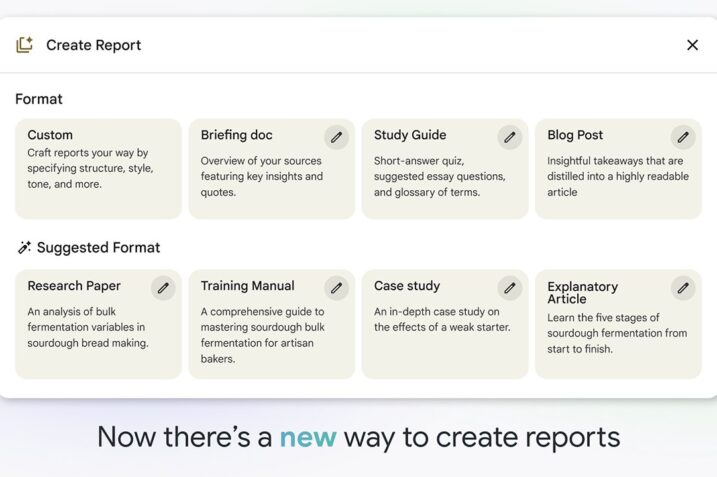
Task: Click the Case study pencil icon
Action: coord(510,288)
